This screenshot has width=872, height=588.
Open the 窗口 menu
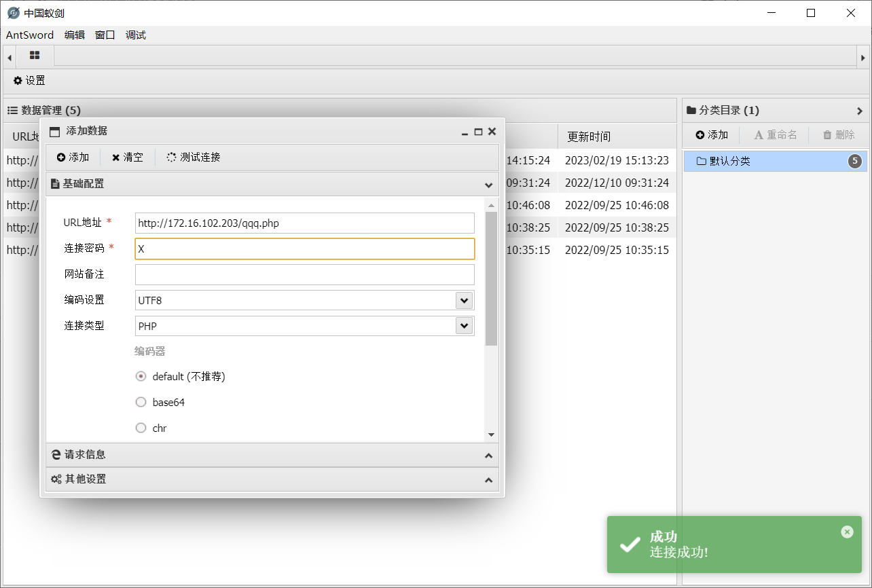click(105, 35)
